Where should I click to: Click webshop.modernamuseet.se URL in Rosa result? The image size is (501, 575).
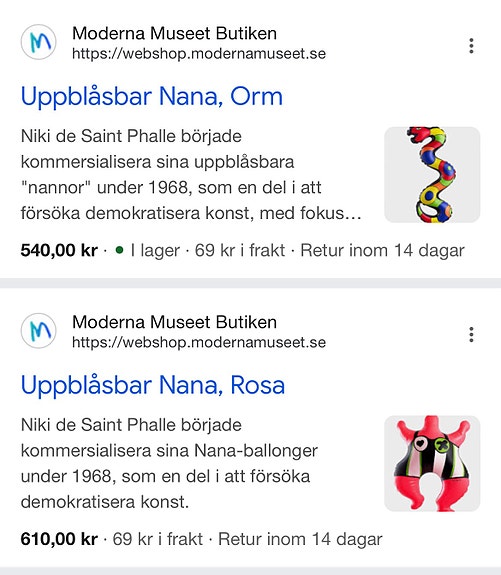pos(199,343)
